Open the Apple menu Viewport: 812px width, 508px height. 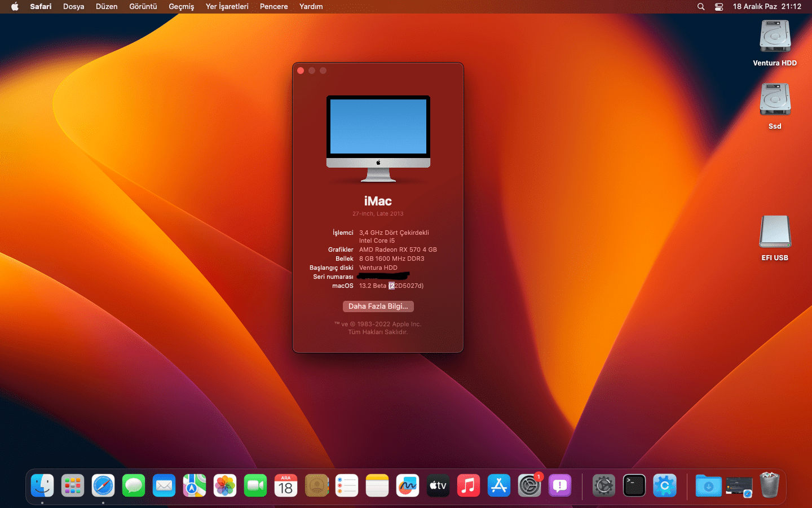click(x=15, y=7)
